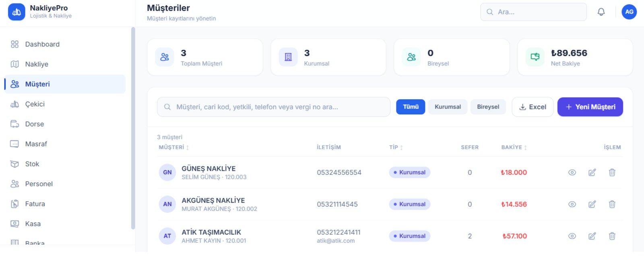Export the list with Excel button
The width and height of the screenshot is (644, 256).
coord(533,107)
